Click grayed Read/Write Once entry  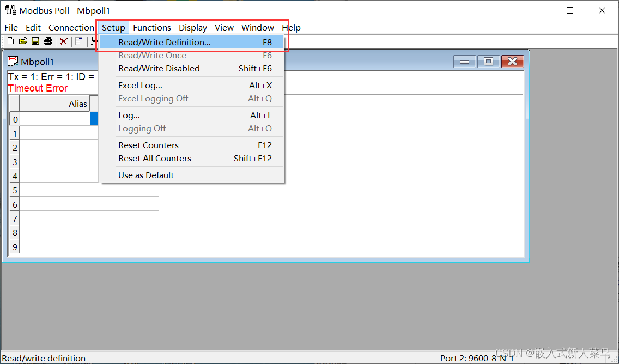pyautogui.click(x=191, y=56)
